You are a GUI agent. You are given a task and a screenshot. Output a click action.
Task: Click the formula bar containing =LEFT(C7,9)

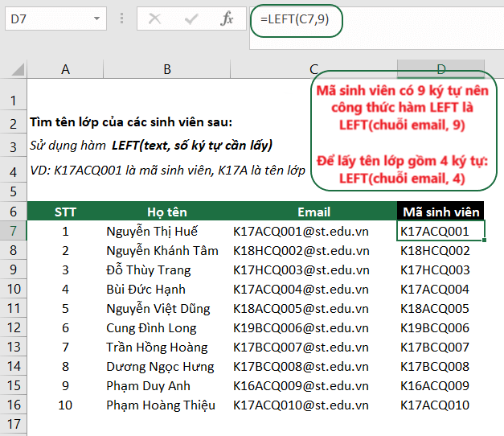coord(376,28)
